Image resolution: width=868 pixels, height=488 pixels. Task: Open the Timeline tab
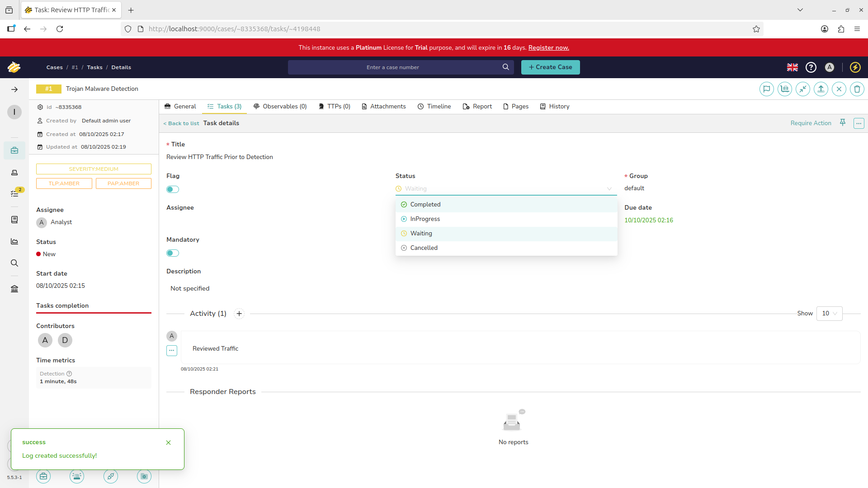click(434, 107)
